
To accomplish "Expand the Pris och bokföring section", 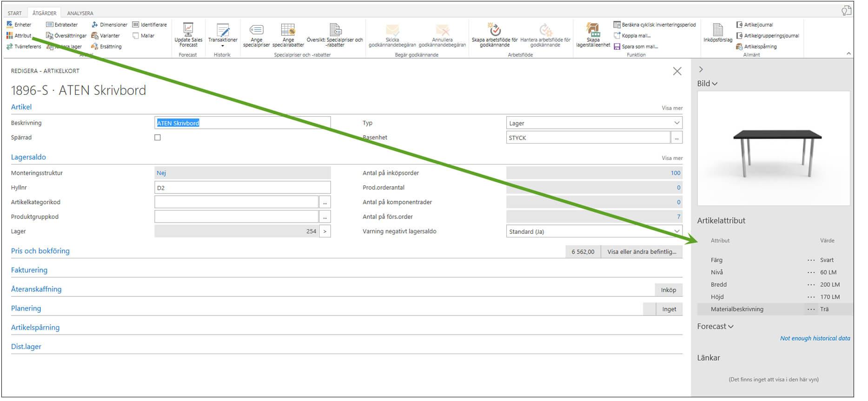I will click(40, 251).
